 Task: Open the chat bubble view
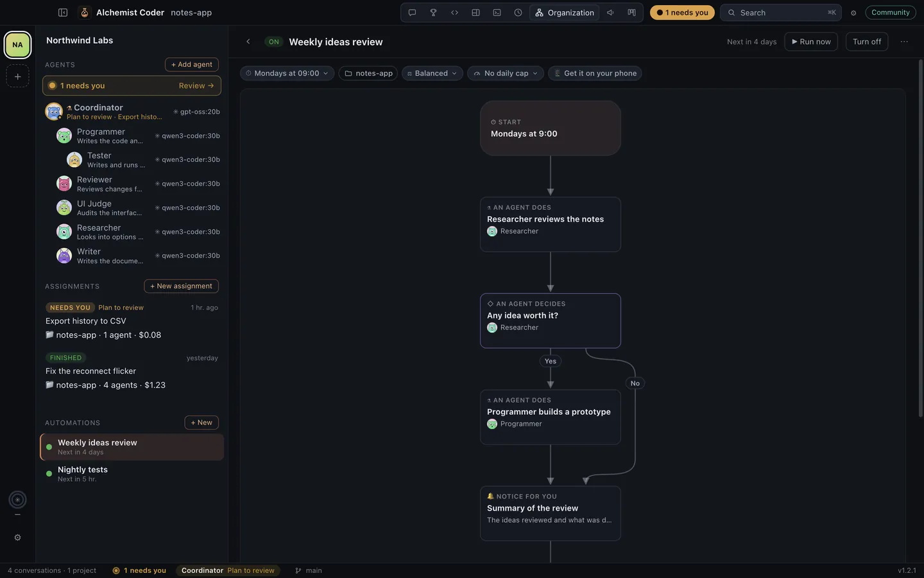click(x=412, y=12)
